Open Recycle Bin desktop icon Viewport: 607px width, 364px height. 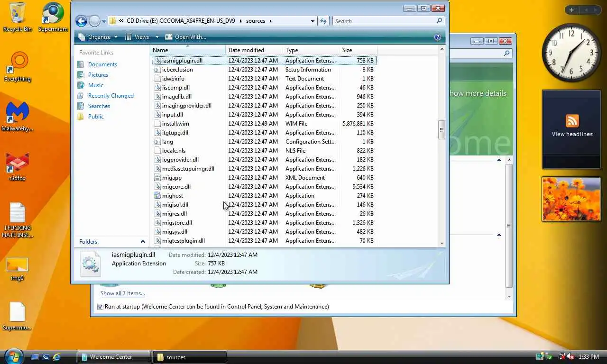click(18, 17)
